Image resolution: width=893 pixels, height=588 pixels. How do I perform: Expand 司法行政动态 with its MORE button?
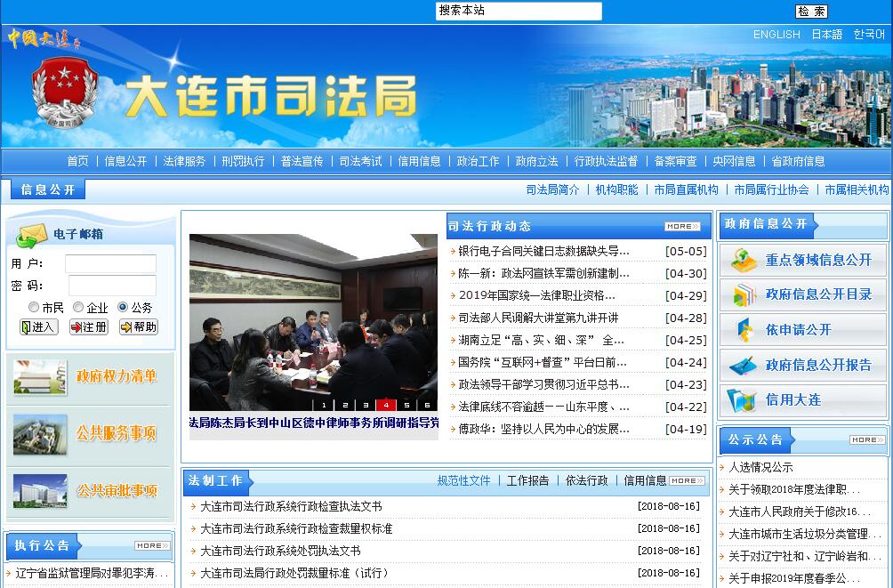(x=682, y=226)
